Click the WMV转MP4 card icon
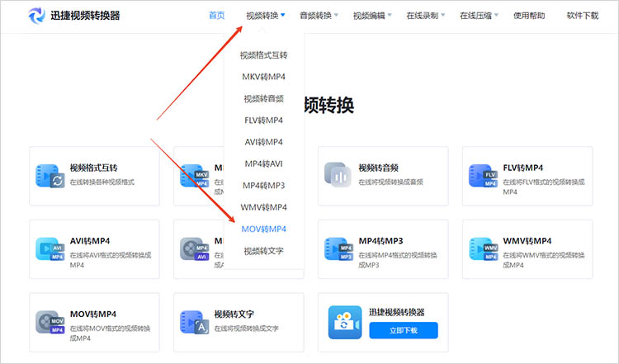 click(484, 249)
